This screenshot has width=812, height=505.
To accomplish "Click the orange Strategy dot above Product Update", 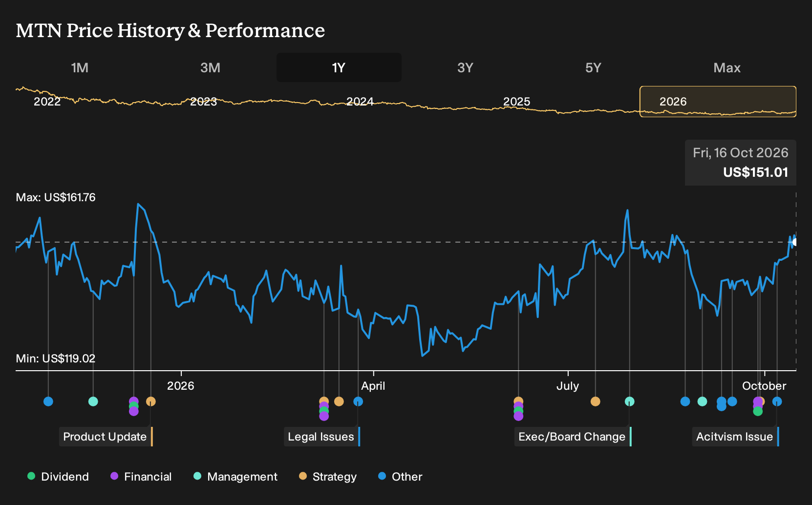I will [151, 401].
